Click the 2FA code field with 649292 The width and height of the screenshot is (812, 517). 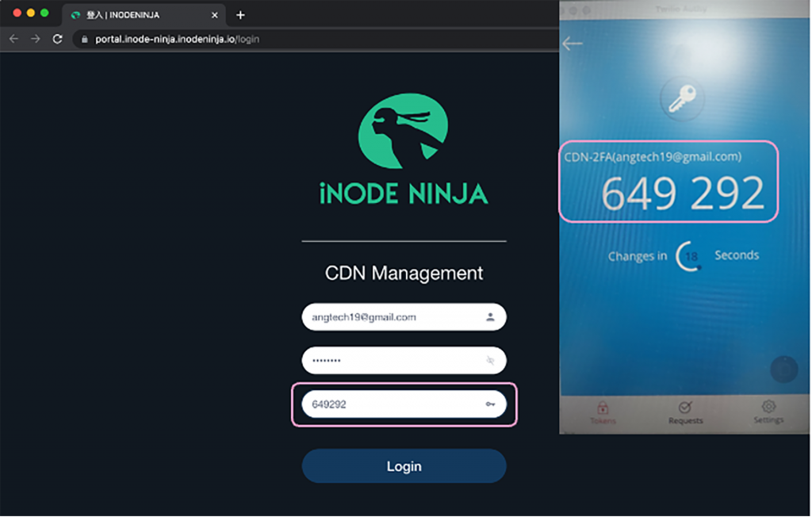pyautogui.click(x=404, y=404)
